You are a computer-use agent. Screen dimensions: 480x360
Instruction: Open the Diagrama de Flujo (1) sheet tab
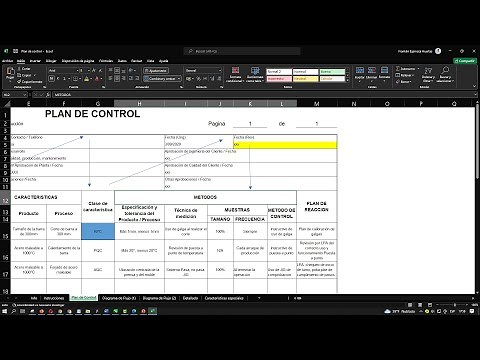click(x=119, y=298)
